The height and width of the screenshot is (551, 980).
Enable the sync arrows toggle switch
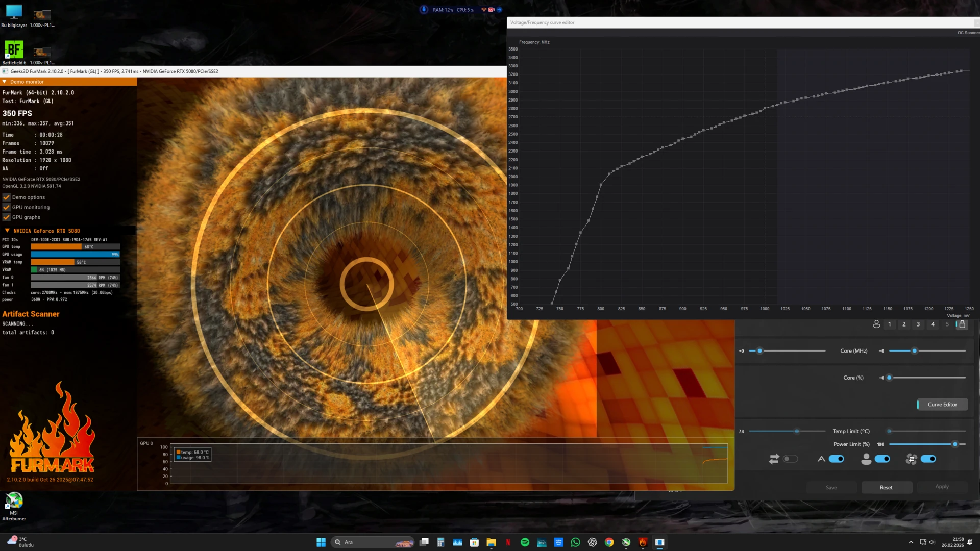tap(790, 459)
